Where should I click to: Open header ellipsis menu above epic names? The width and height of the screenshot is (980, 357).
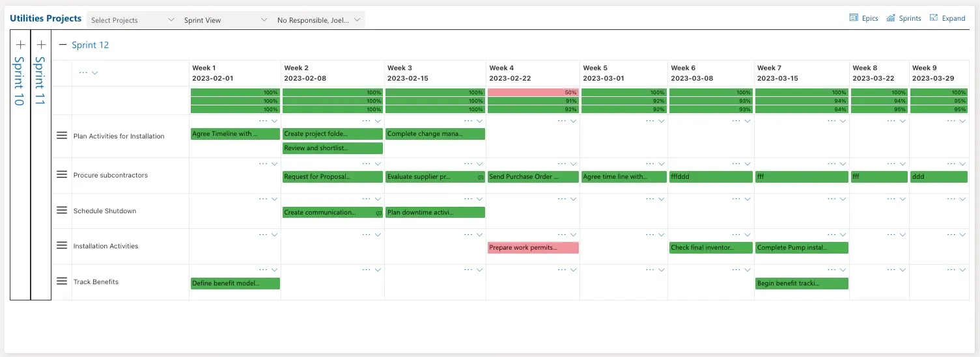pos(83,73)
